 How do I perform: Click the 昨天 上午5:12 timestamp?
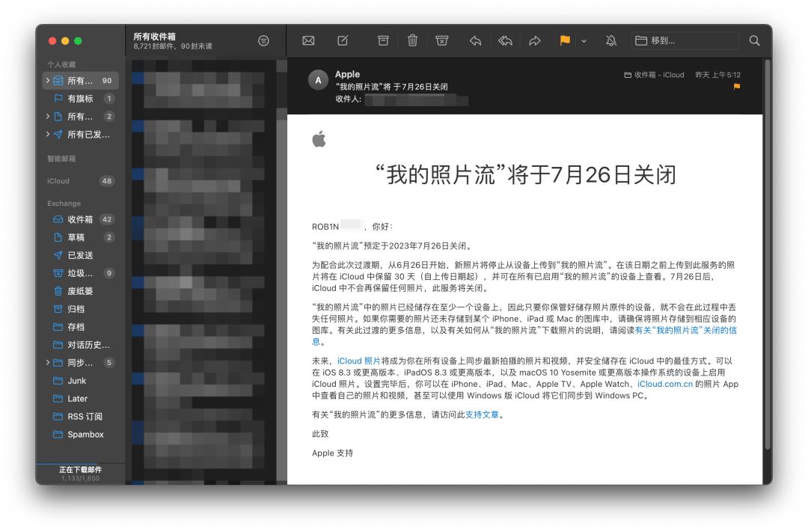pyautogui.click(x=717, y=75)
